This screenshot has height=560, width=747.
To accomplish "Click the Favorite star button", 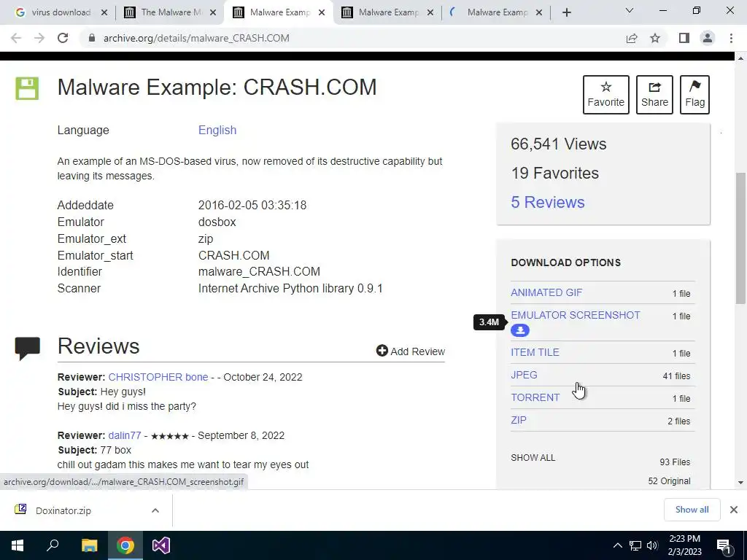I will point(606,95).
